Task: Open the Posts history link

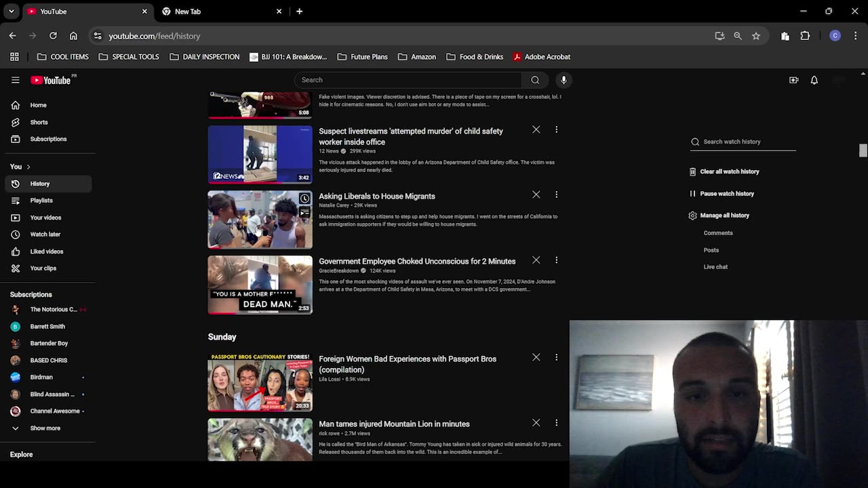Action: [x=711, y=250]
